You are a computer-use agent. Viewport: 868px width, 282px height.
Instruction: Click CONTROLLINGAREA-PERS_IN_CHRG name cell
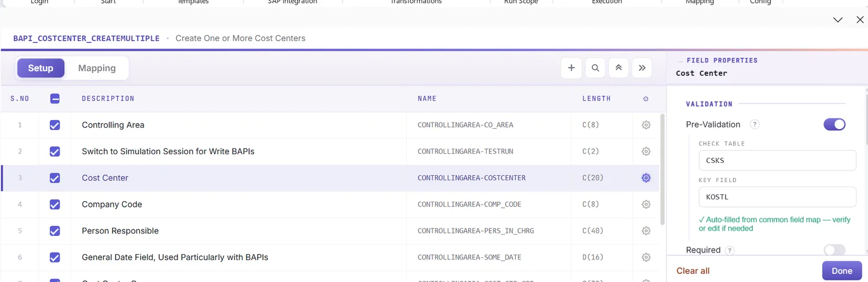click(x=476, y=231)
